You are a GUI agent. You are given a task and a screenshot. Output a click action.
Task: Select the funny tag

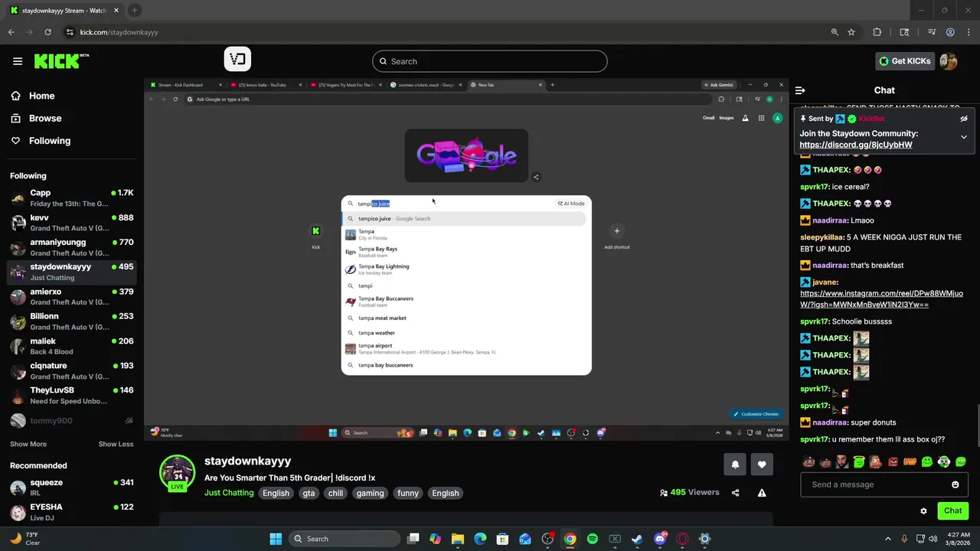(408, 493)
